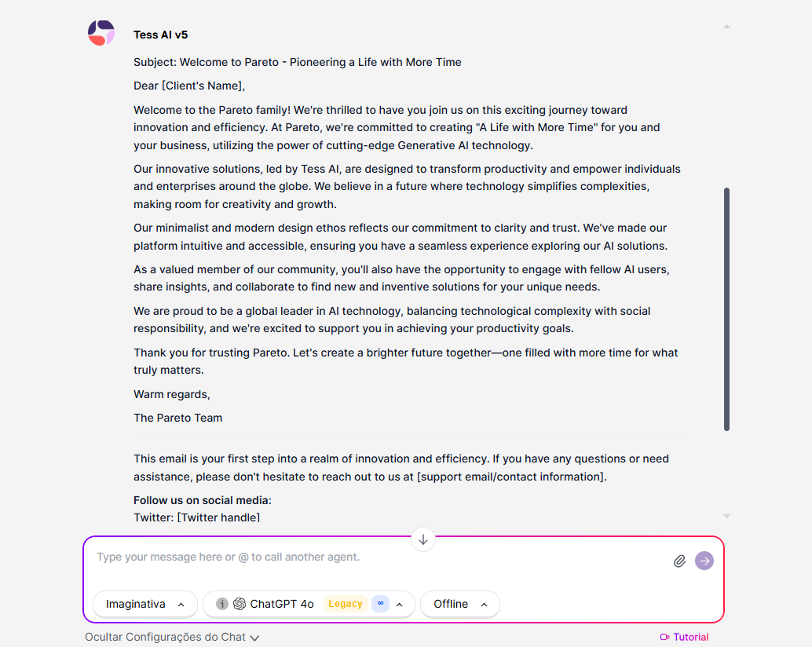Screen dimensions: 812x647
Task: Click the paperclip attachment icon
Action: [x=679, y=561]
